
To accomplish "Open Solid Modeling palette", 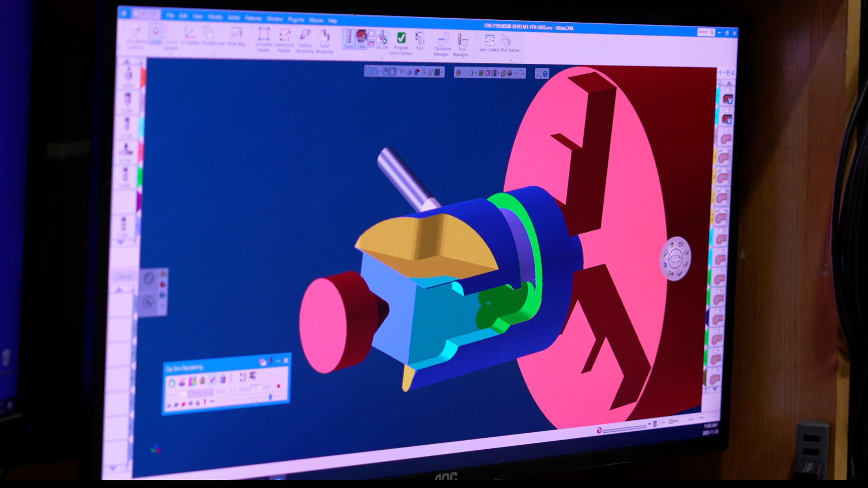I will pos(324,41).
